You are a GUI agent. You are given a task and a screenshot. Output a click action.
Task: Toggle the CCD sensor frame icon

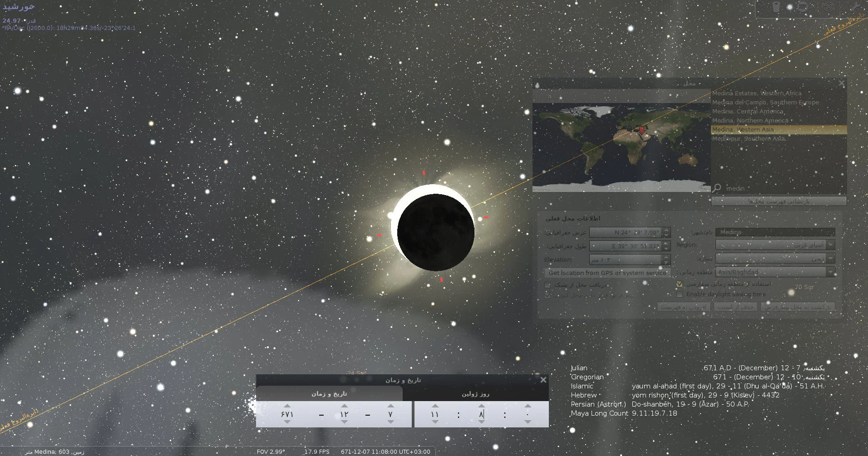click(x=803, y=7)
